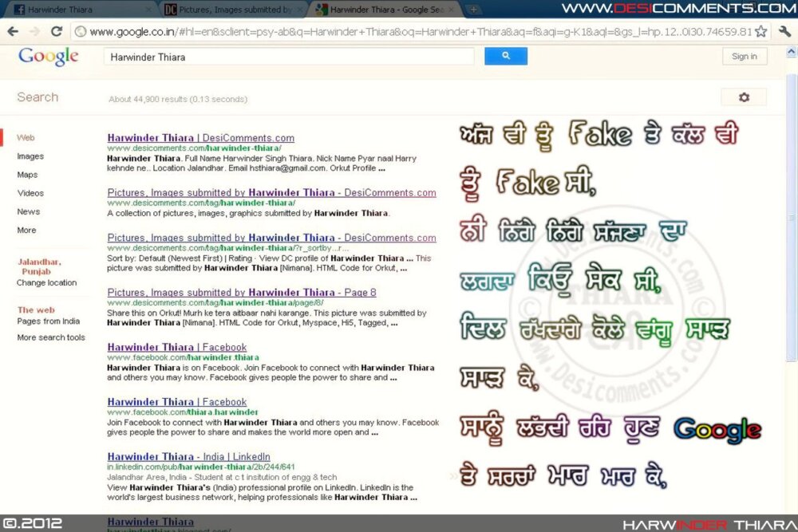Viewport: 798px width, 532px height.
Task: Click the address bar URL field
Action: click(421, 32)
